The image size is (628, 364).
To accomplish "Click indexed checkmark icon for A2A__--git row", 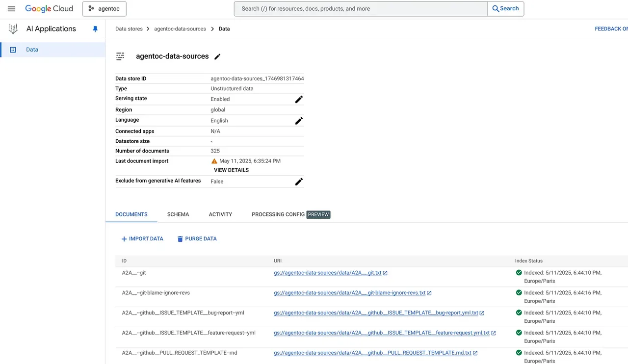I will (519, 273).
